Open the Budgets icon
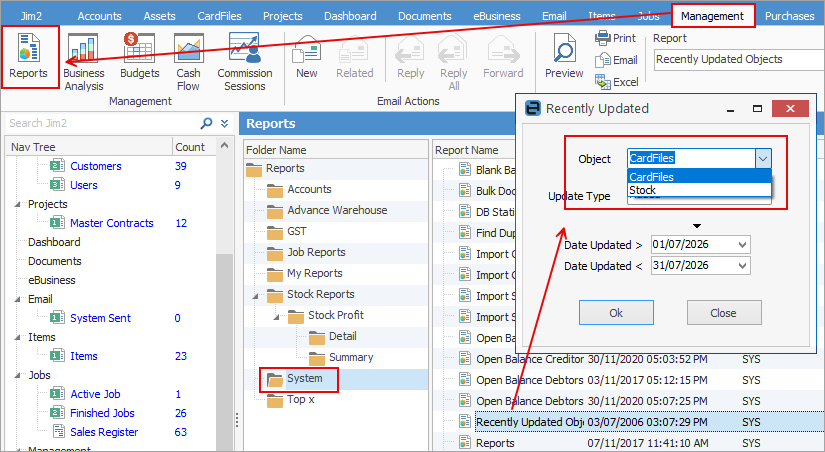This screenshot has width=825, height=452. tap(139, 56)
